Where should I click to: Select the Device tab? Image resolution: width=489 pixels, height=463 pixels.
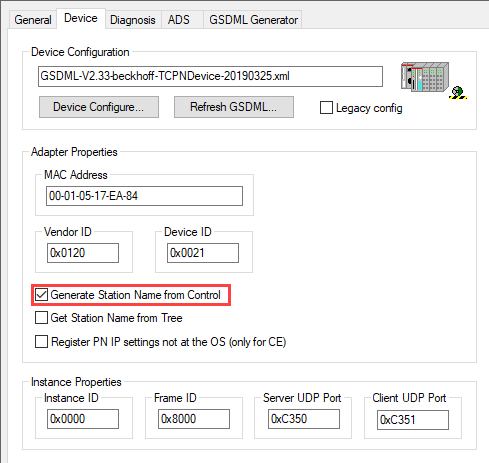(x=81, y=19)
